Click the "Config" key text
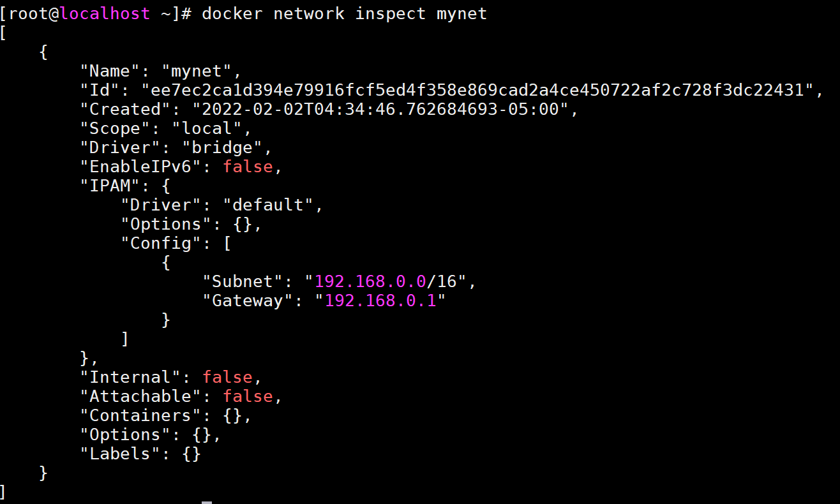This screenshot has width=840, height=504. pyautogui.click(x=161, y=243)
